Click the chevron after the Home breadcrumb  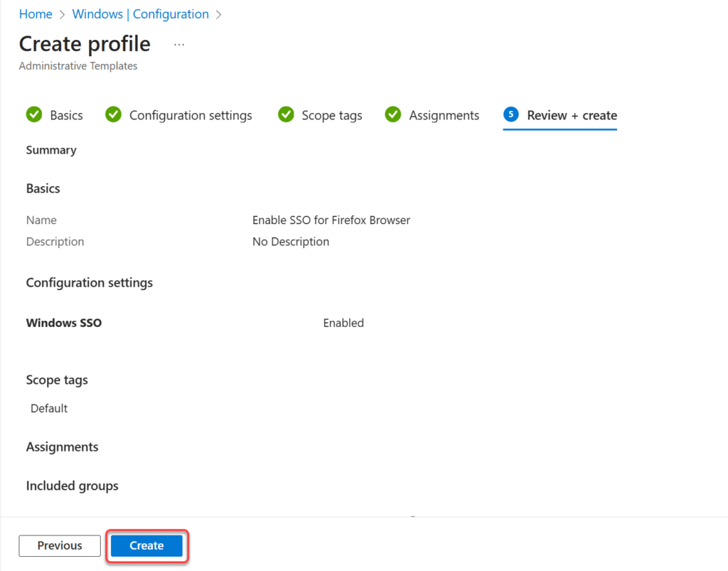(63, 15)
